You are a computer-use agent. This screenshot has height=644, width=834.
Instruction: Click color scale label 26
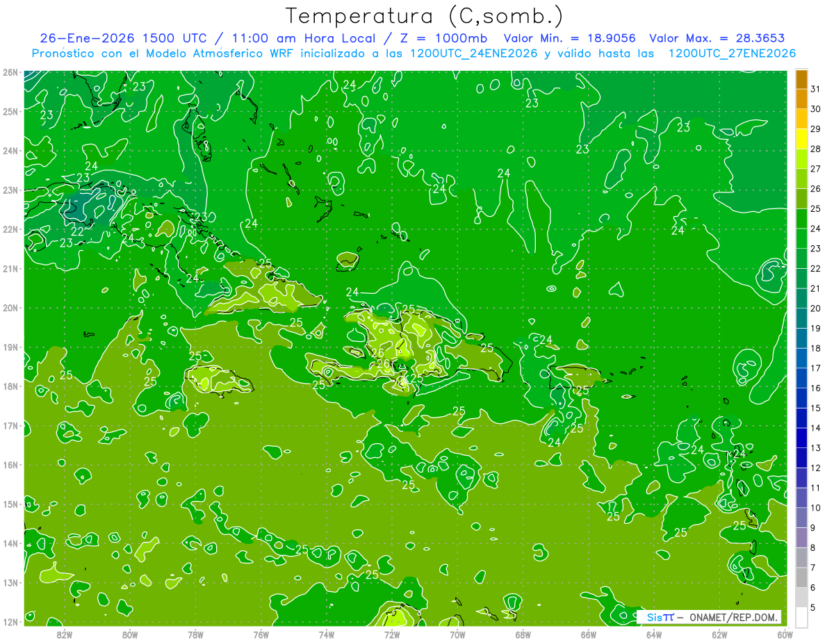pyautogui.click(x=815, y=189)
